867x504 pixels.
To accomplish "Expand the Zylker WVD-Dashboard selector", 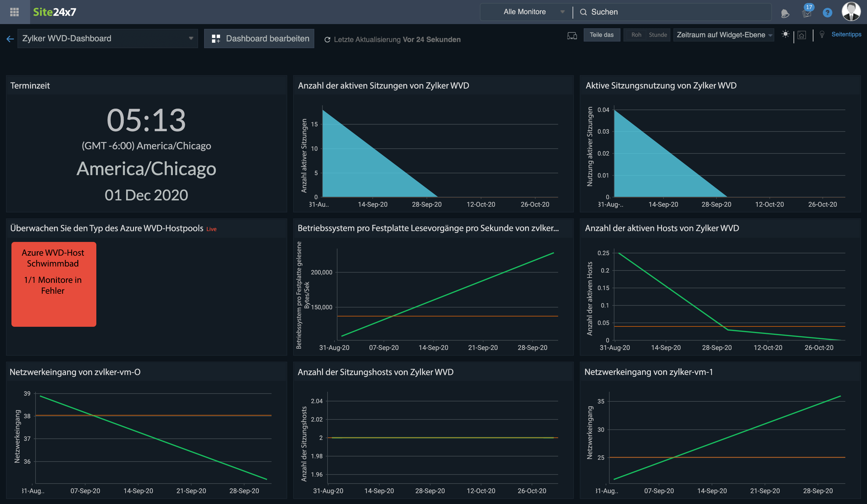I will coord(192,38).
